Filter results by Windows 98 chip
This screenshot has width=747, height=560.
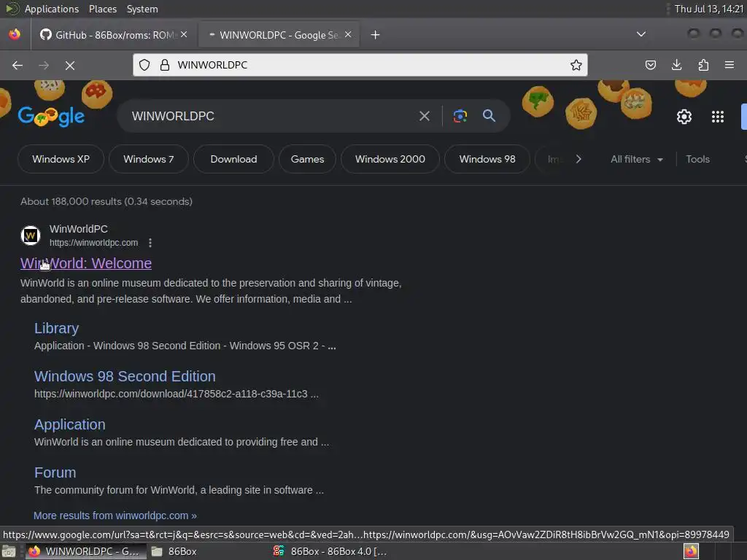pyautogui.click(x=487, y=159)
